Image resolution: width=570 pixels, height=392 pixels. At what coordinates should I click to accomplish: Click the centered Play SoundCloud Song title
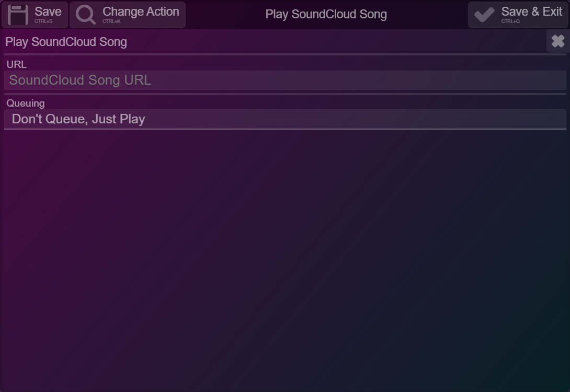coord(326,14)
